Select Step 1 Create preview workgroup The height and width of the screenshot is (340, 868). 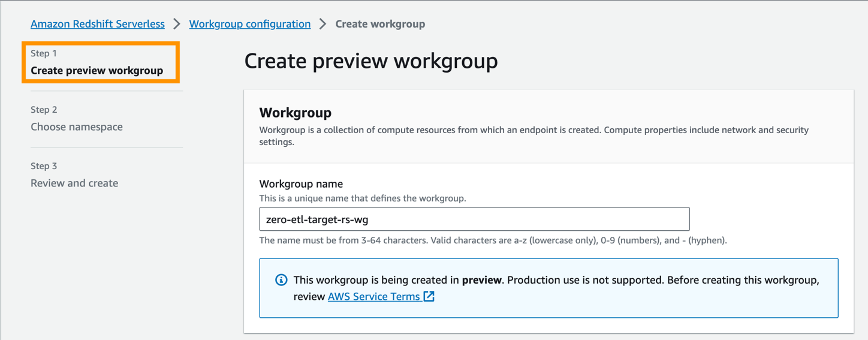97,70
